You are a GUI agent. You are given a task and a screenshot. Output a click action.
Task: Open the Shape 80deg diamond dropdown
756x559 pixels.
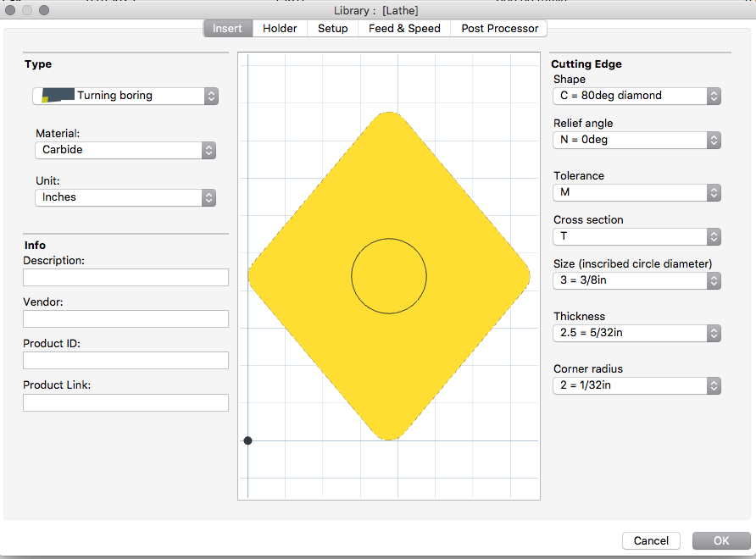coord(636,96)
